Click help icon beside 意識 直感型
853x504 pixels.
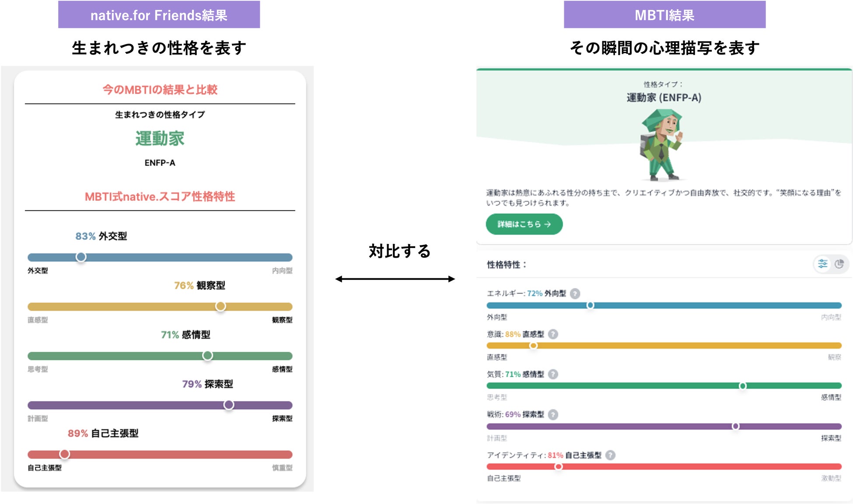pos(553,334)
